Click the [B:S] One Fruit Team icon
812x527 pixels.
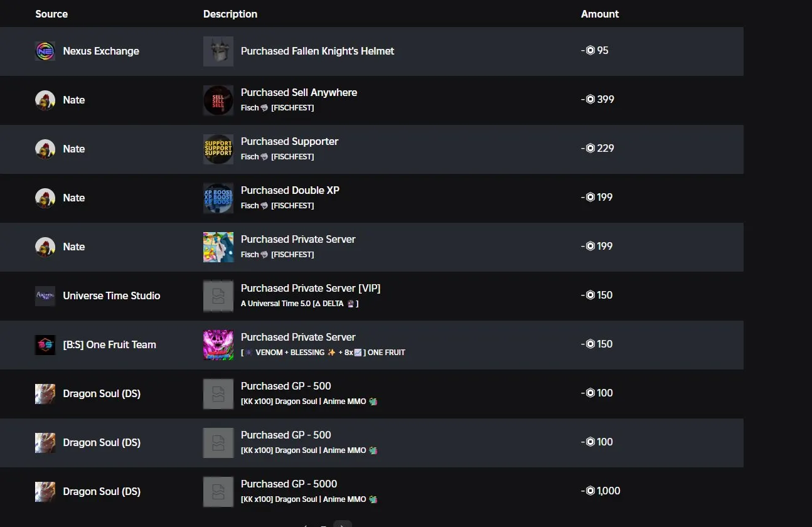click(45, 344)
